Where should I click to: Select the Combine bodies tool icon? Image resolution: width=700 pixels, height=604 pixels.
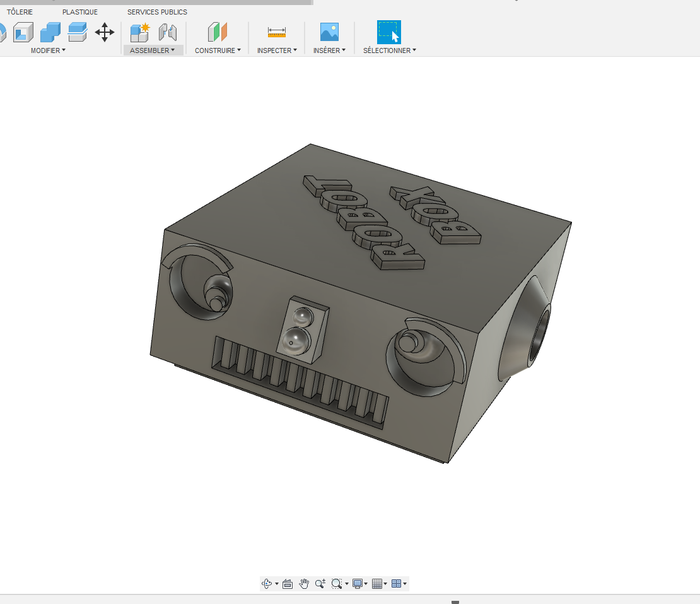[x=50, y=32]
